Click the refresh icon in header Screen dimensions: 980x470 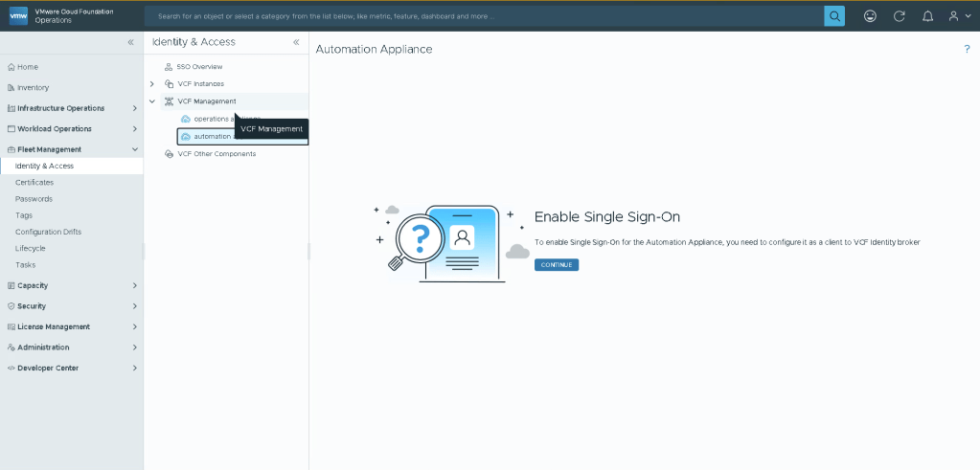[x=899, y=16]
